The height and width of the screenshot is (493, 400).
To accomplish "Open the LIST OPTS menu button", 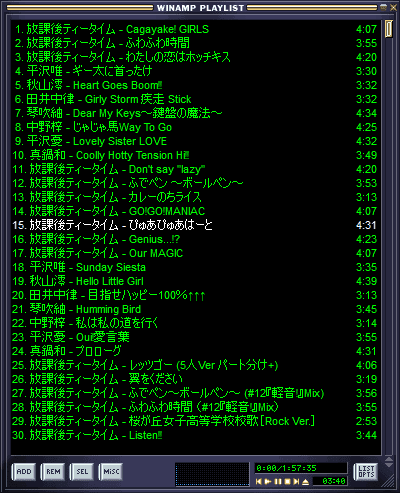I will coord(366,472).
